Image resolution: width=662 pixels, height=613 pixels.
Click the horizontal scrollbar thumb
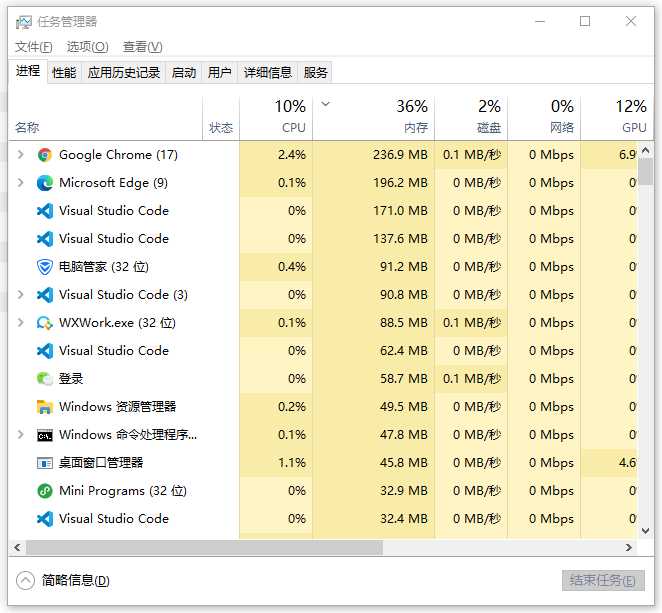click(204, 548)
